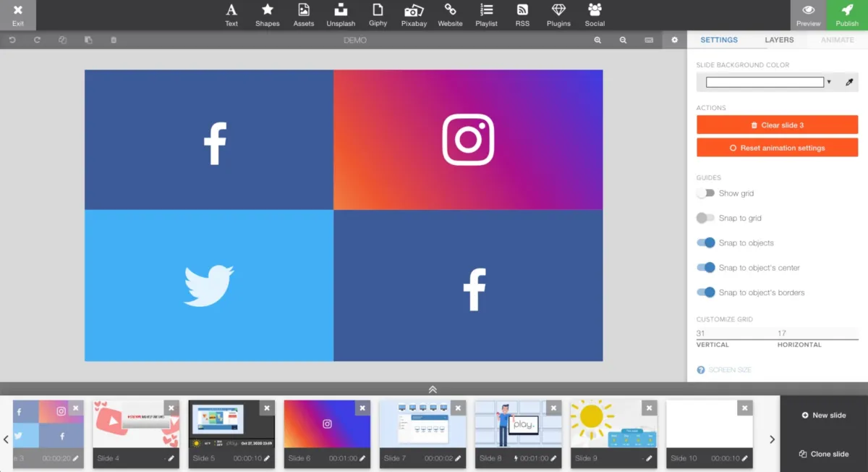Screen dimensions: 868x472
Task: Click the slide background color field
Action: [x=765, y=82]
